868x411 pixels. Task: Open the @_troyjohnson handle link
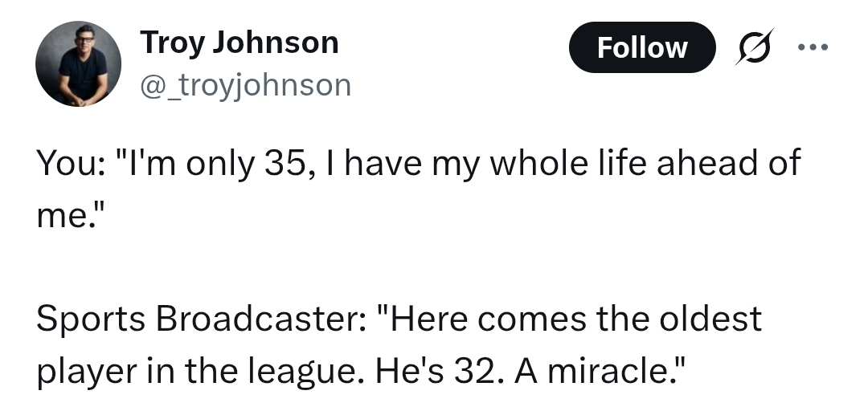point(245,84)
